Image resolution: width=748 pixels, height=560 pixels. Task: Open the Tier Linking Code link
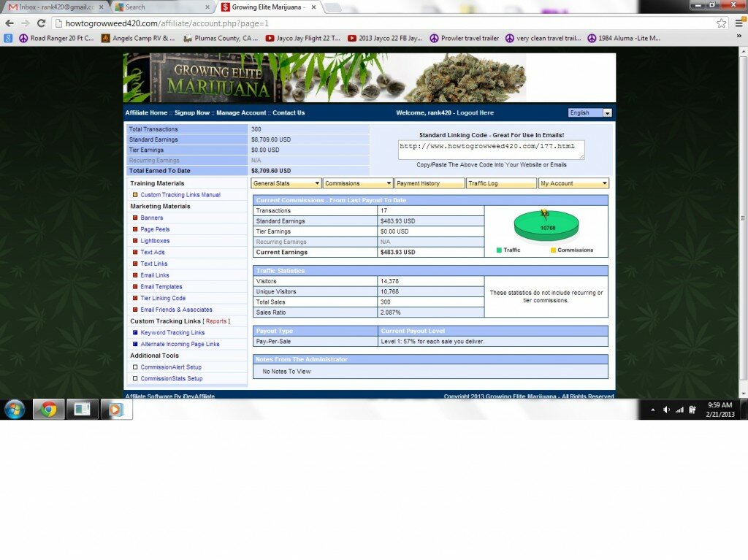click(x=163, y=298)
